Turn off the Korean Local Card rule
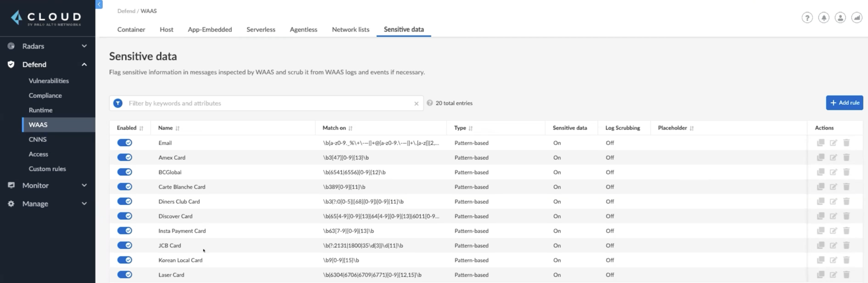 [125, 260]
